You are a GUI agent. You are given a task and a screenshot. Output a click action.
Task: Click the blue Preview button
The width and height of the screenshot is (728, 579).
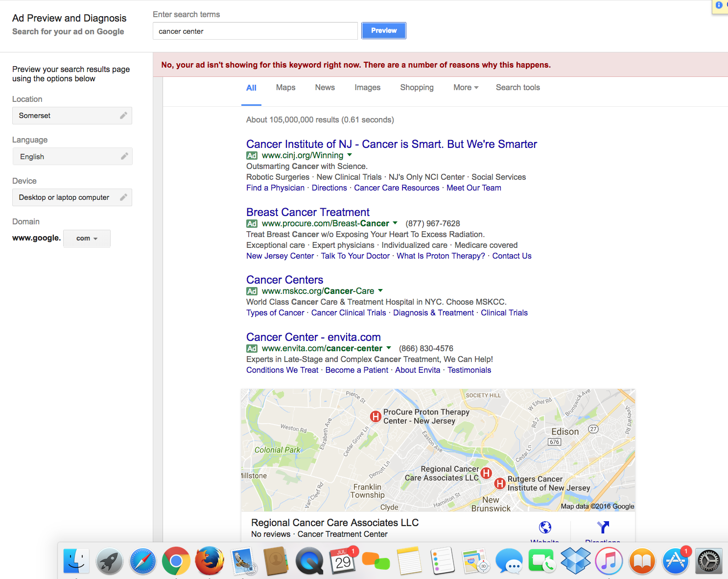(x=384, y=30)
